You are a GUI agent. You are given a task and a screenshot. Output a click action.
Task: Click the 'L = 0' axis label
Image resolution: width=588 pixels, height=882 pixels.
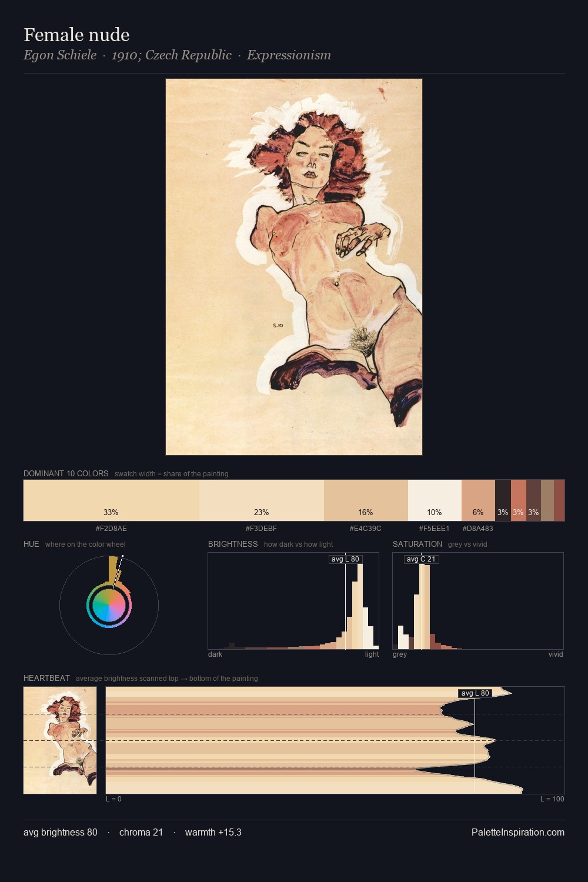[113, 799]
